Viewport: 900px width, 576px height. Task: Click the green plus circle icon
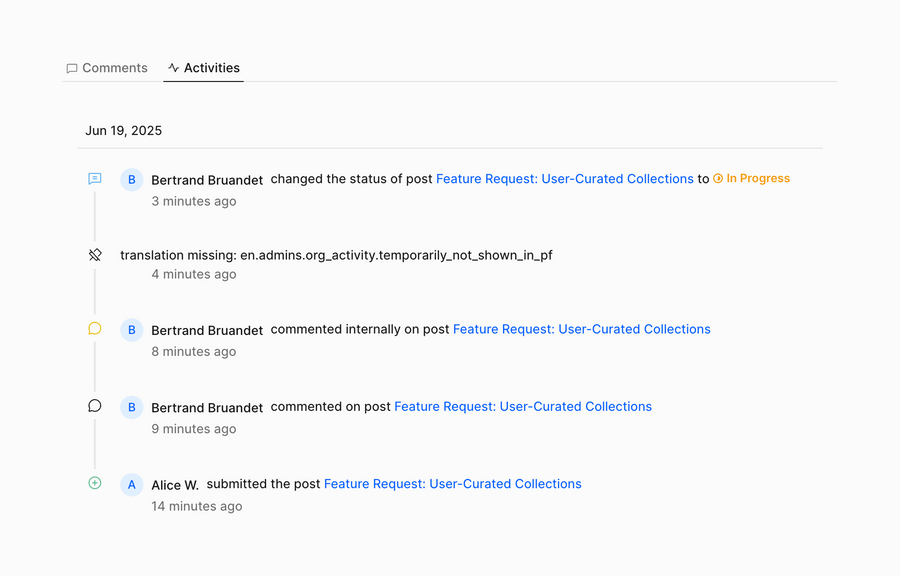pos(95,483)
